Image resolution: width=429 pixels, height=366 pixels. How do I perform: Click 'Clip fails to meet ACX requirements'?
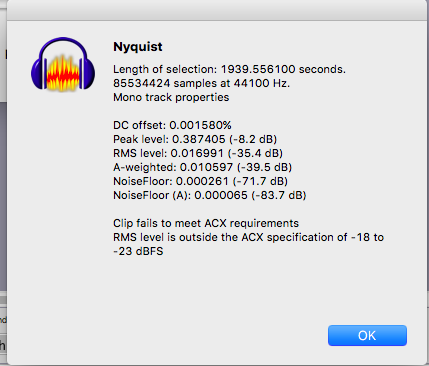[206, 223]
